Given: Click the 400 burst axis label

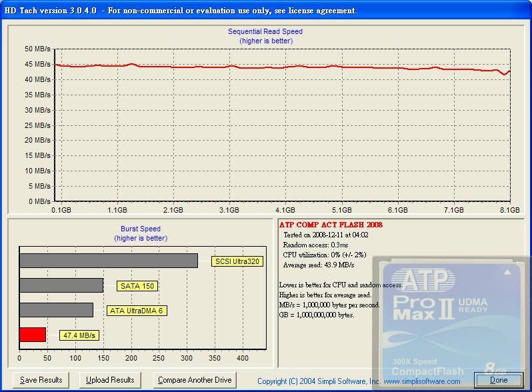Looking at the screenshot, I should [243, 358].
